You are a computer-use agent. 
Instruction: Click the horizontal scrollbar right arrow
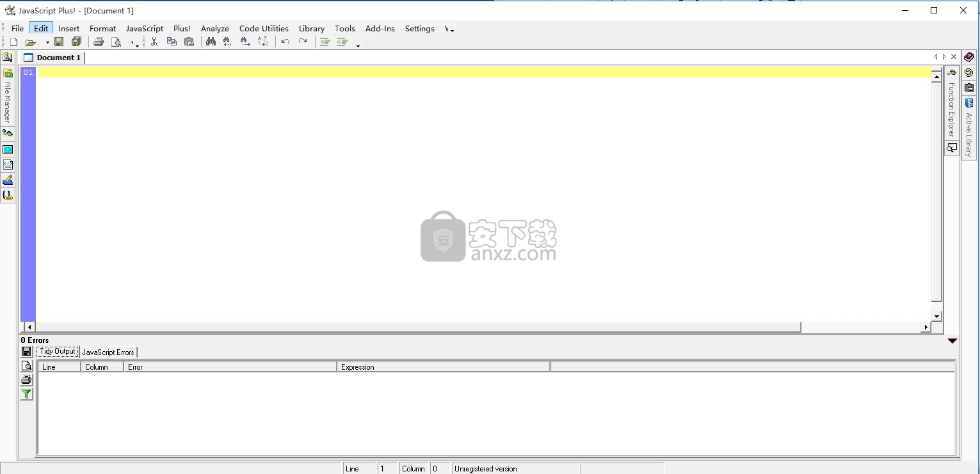click(926, 327)
